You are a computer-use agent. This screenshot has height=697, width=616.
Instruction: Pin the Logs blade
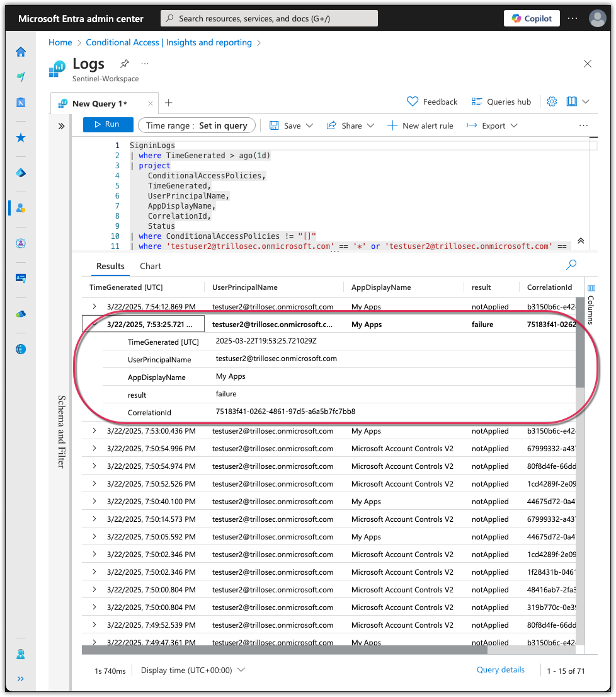pyautogui.click(x=125, y=64)
